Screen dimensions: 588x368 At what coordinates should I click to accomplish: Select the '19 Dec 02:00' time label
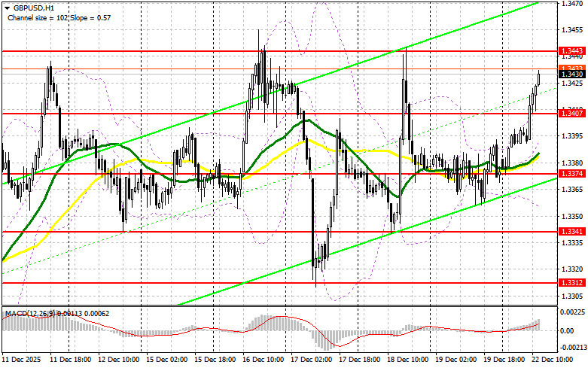pos(456,360)
